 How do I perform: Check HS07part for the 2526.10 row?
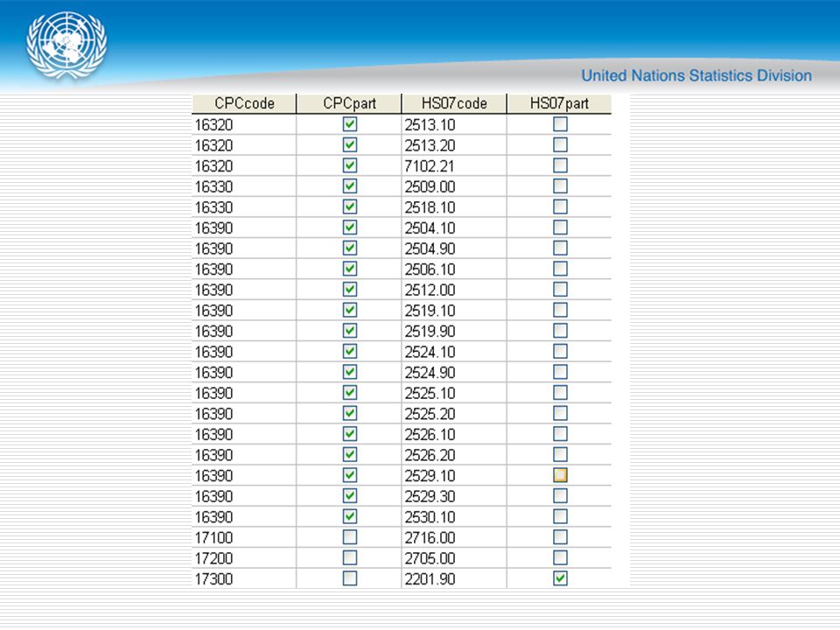[x=560, y=434]
